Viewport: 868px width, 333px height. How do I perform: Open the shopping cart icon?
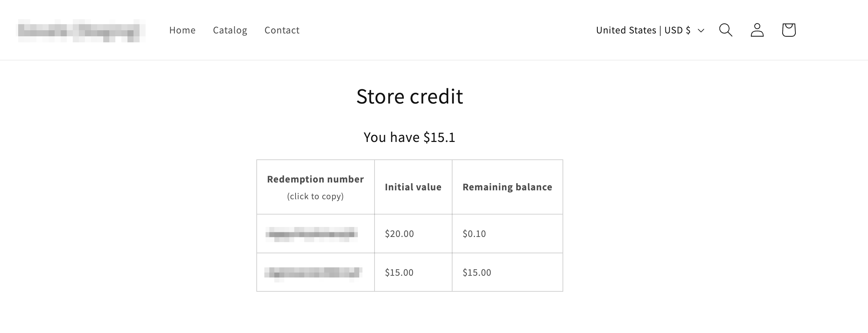tap(789, 30)
